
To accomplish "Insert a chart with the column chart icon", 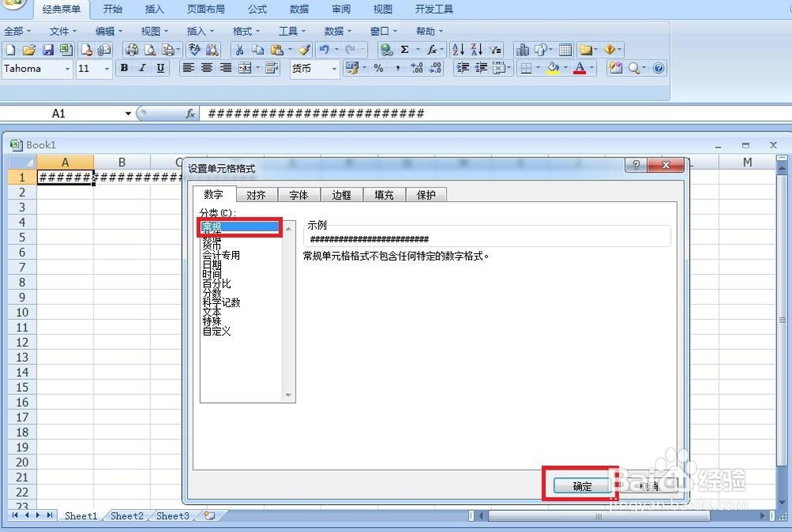I will [x=522, y=49].
